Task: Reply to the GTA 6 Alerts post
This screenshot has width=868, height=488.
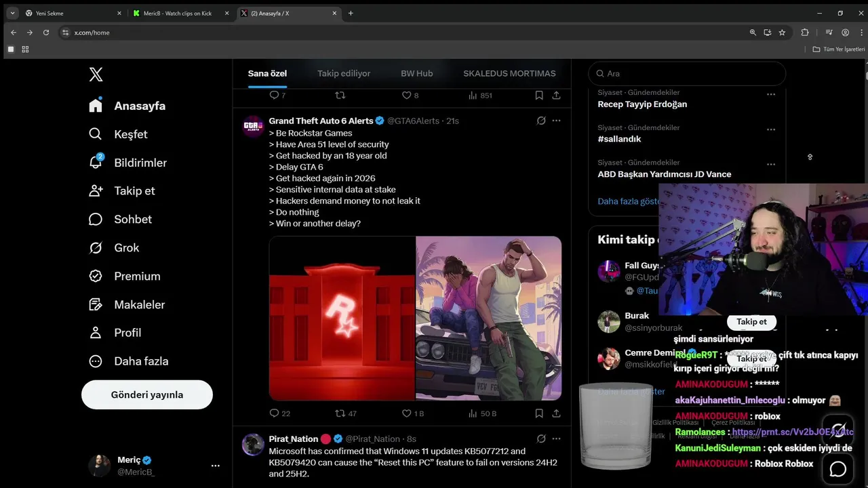Action: point(279,413)
